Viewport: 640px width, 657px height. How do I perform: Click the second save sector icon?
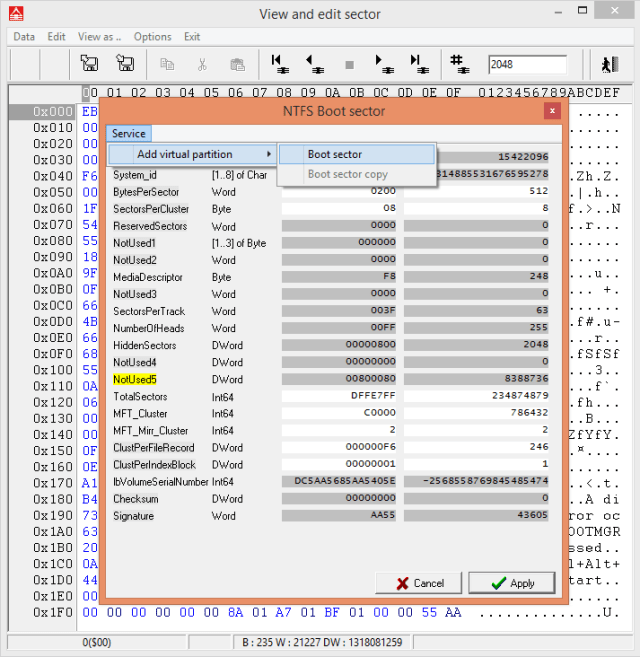tap(125, 64)
